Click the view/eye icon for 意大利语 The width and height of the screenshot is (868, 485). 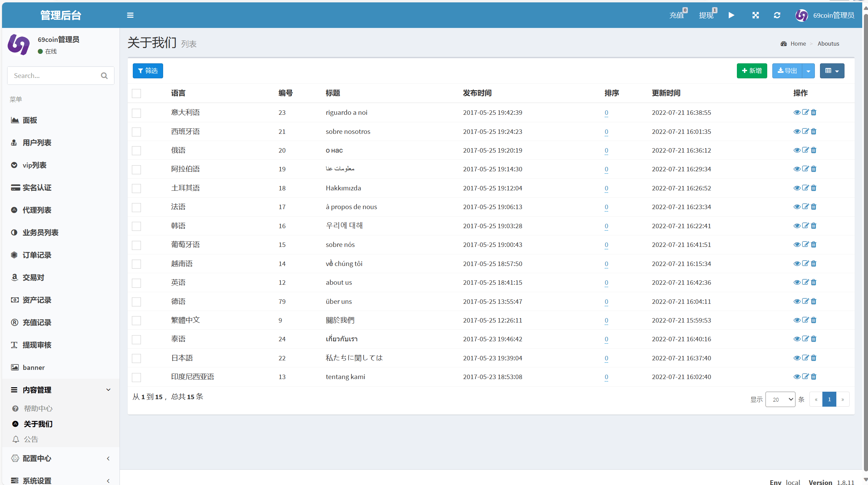point(796,112)
